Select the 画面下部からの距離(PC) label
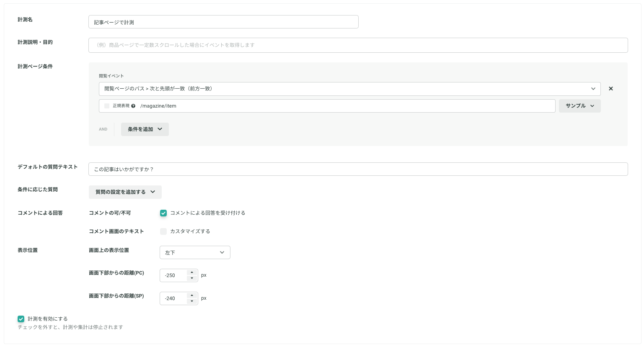 [x=116, y=273]
